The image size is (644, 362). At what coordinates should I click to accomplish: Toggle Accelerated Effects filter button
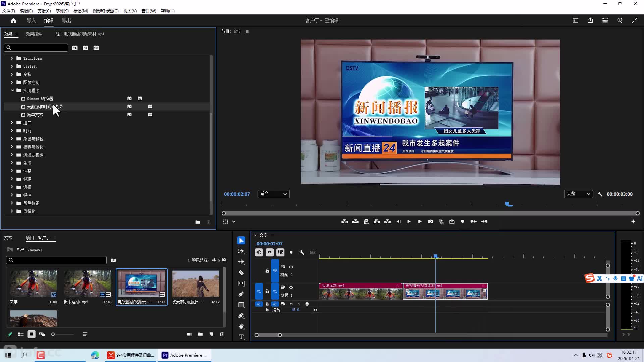click(75, 48)
